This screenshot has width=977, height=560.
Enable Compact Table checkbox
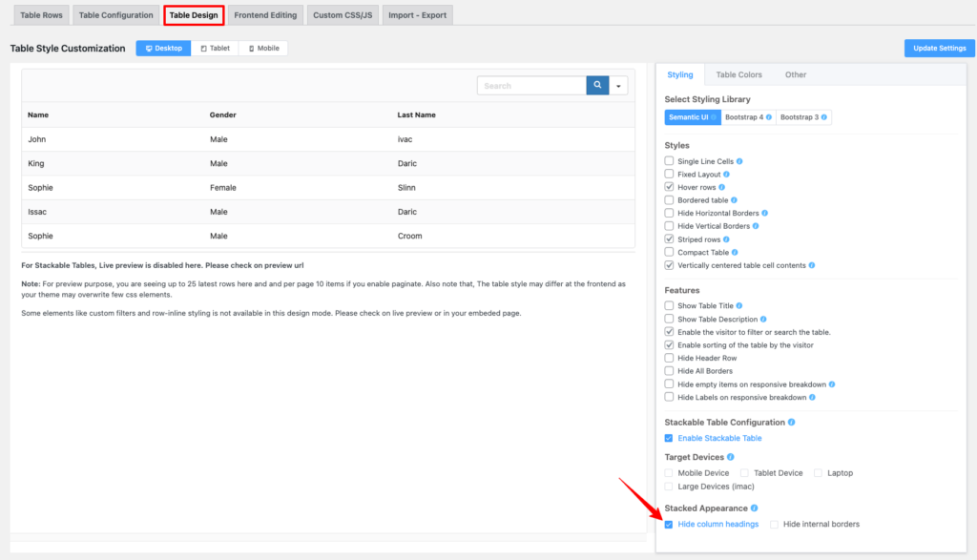(669, 252)
